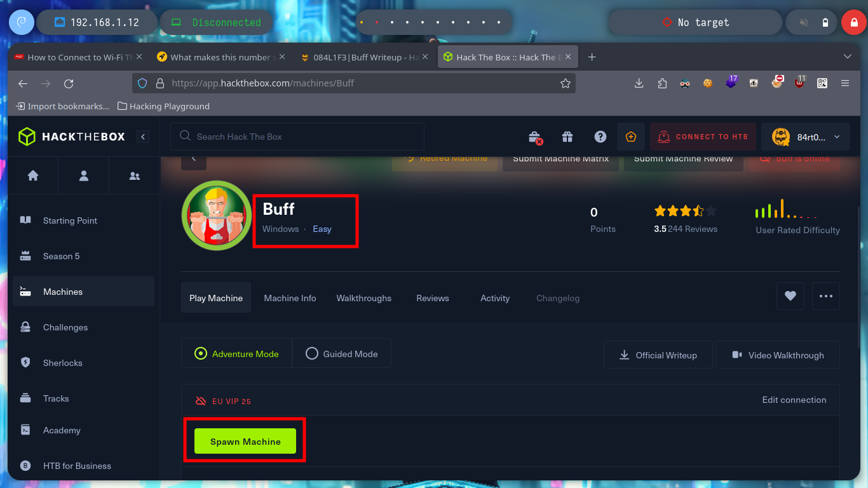Open the 84rt0 user profile dropdown

tap(806, 137)
